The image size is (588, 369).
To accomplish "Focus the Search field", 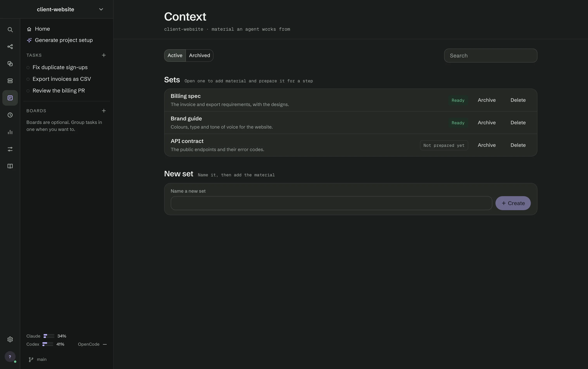I will point(491,56).
